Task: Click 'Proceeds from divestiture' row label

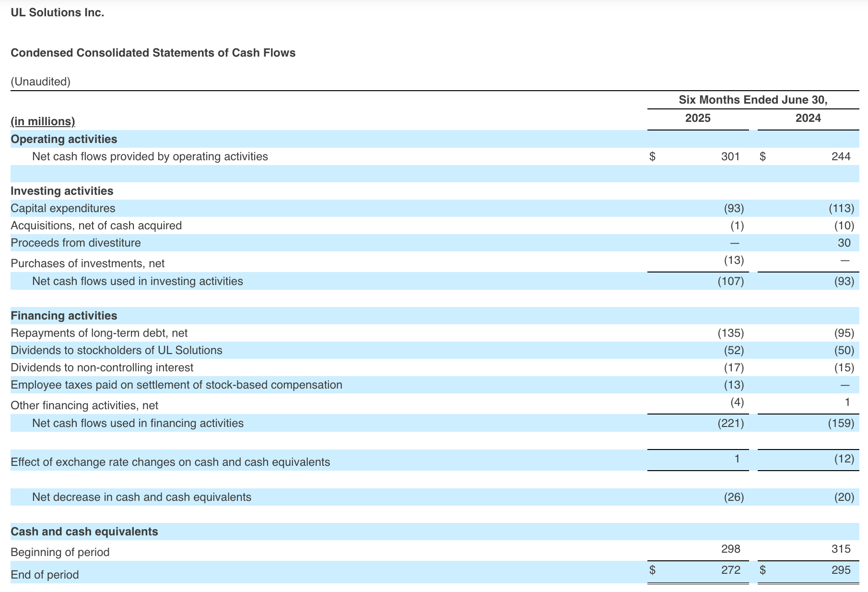Action: pyautogui.click(x=76, y=243)
